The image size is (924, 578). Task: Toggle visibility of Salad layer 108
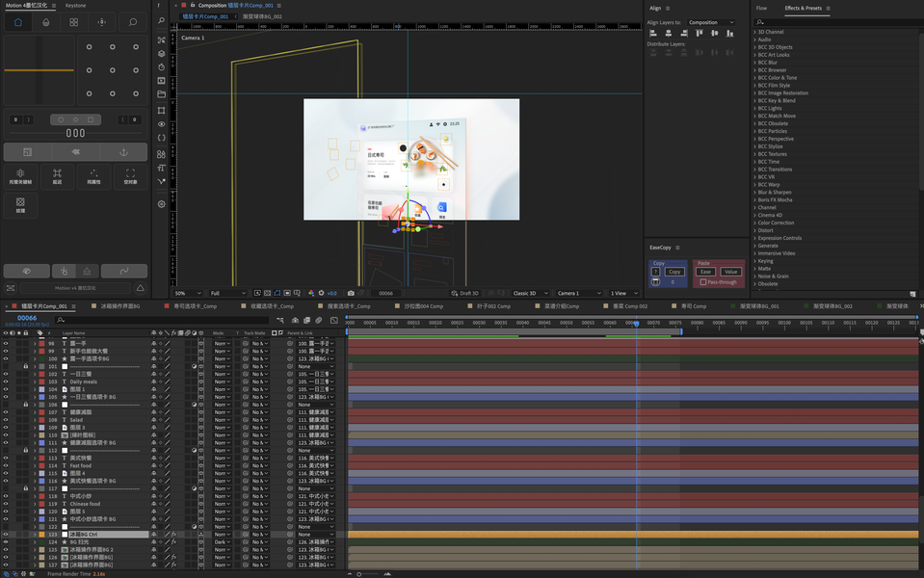6,420
